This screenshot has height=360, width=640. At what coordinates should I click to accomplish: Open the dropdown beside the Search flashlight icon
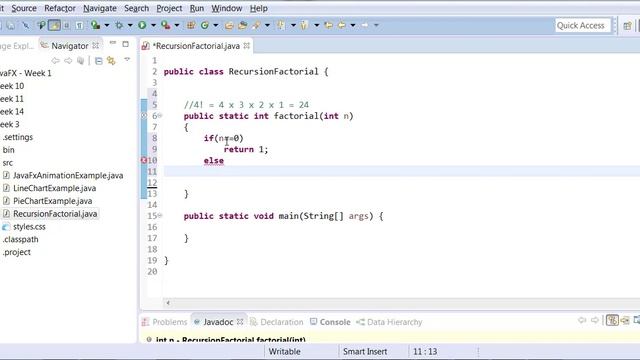267,25
